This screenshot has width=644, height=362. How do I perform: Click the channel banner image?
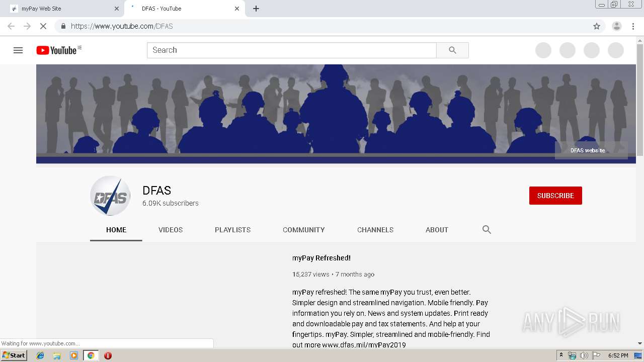(336, 114)
